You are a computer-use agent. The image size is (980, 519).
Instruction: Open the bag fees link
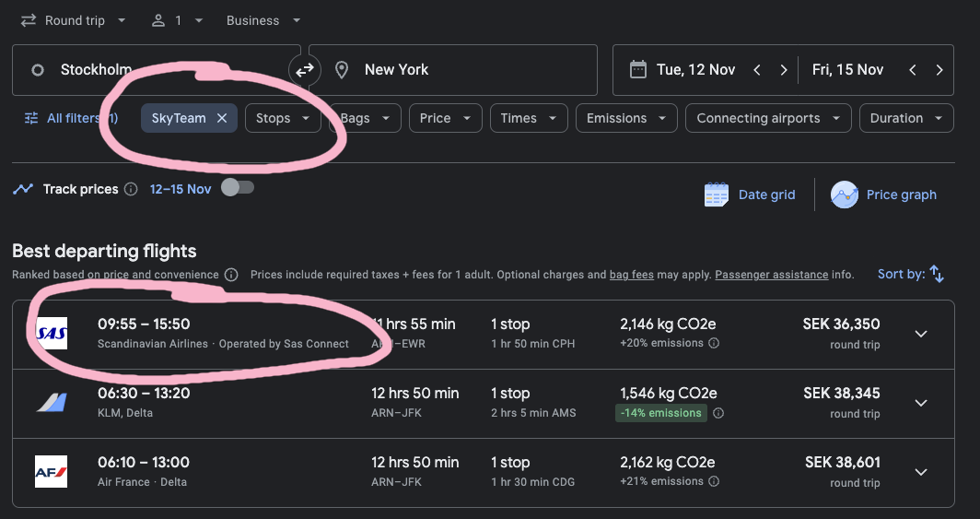point(631,275)
